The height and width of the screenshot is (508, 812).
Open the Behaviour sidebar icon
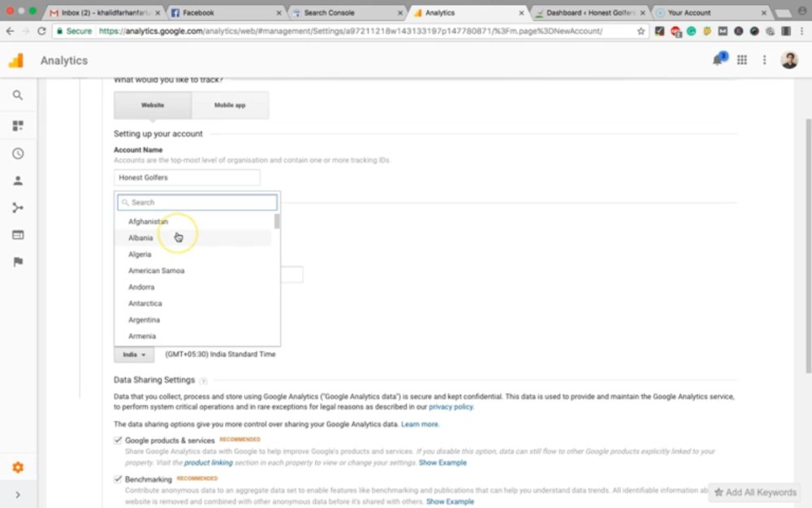click(18, 235)
